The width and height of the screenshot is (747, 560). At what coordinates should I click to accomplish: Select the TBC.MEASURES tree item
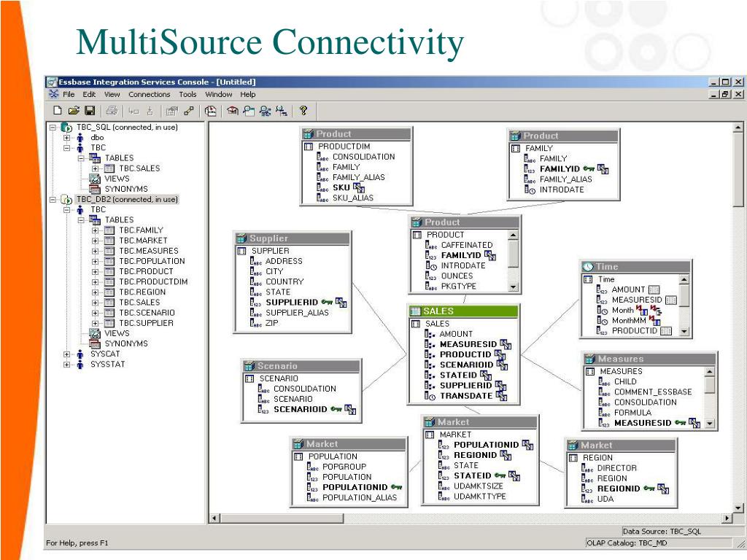pos(149,251)
